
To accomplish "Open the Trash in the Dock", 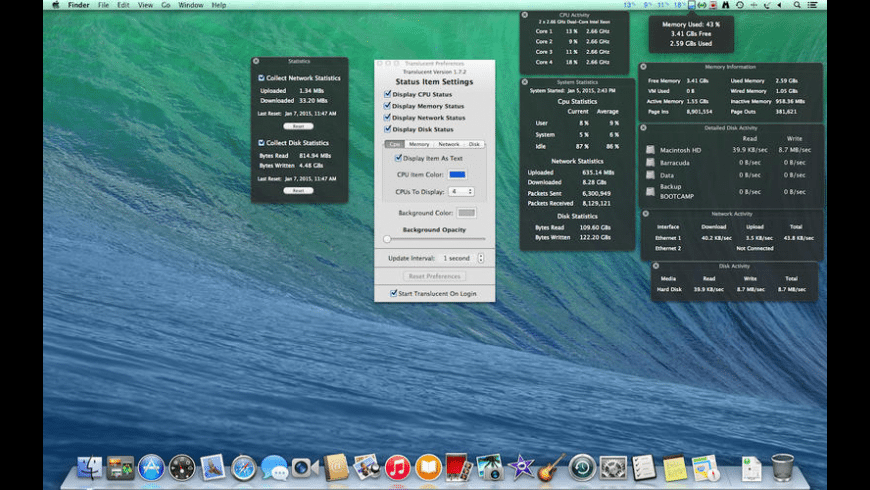I will click(782, 467).
